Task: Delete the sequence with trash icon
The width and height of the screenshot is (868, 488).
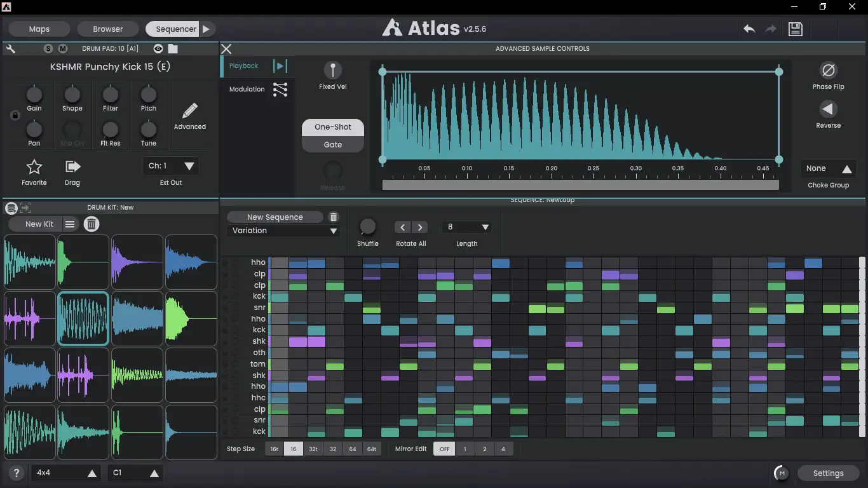Action: 334,217
